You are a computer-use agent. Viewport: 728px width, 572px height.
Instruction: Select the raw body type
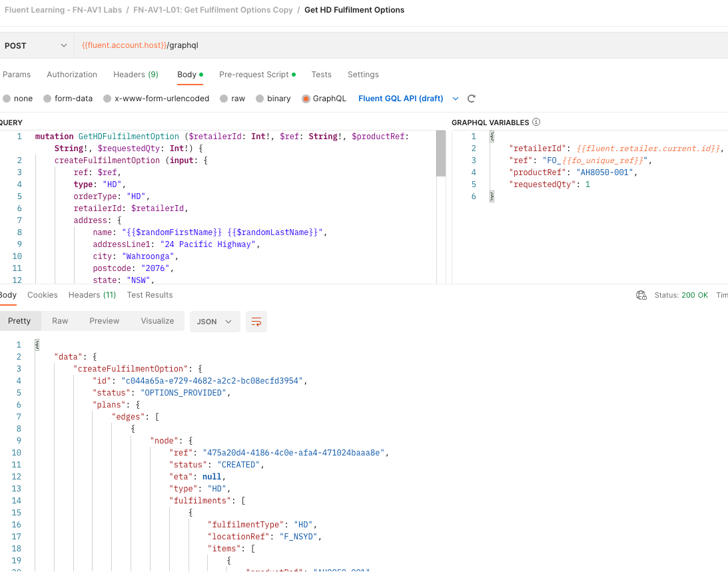tap(232, 99)
